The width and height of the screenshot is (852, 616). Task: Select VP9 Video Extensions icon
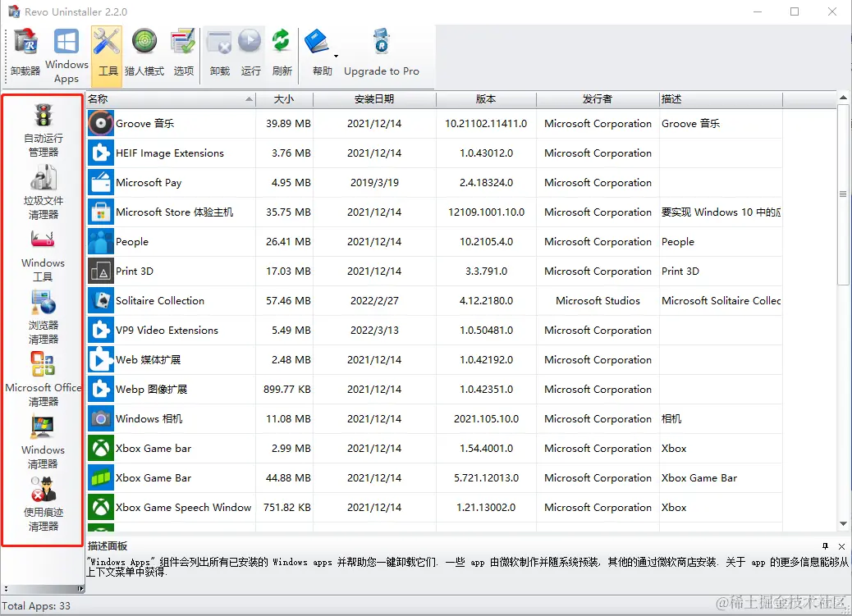click(101, 331)
